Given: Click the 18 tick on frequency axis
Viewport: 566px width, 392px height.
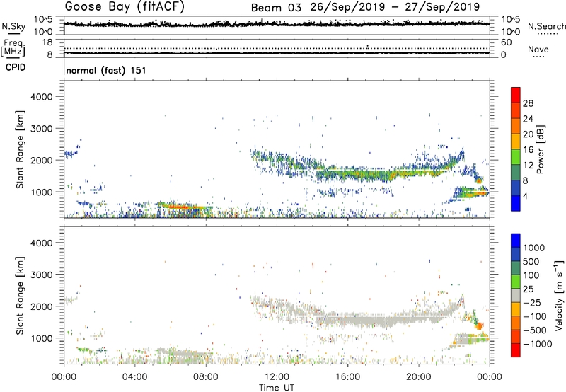Looking at the screenshot, I should click(47, 42).
